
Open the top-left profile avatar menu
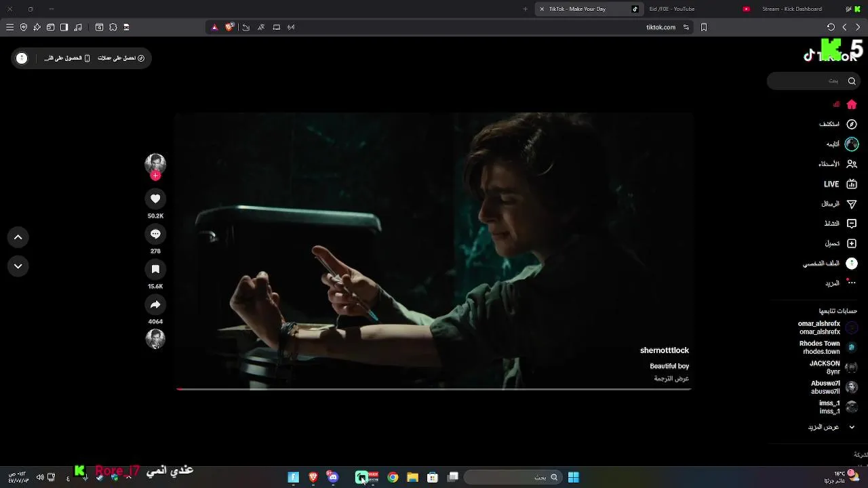click(22, 58)
